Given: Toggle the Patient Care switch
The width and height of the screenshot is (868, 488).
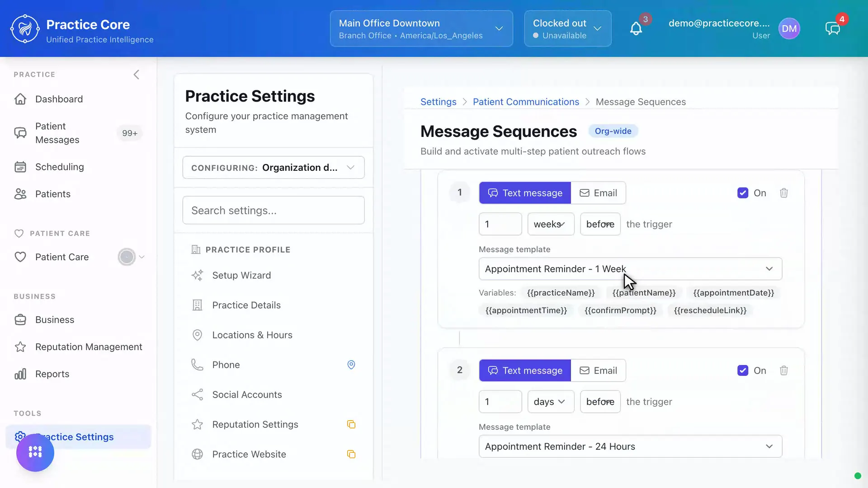Looking at the screenshot, I should [x=127, y=257].
